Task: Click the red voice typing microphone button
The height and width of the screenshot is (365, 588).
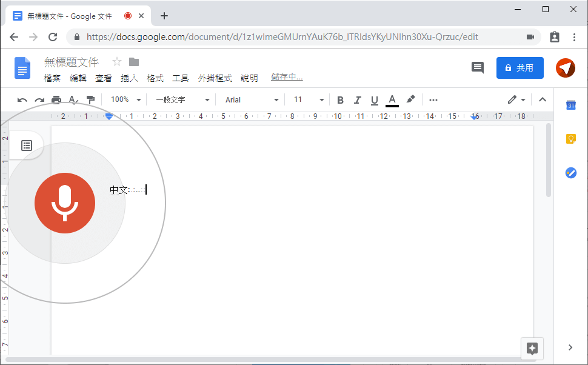Action: [x=65, y=203]
